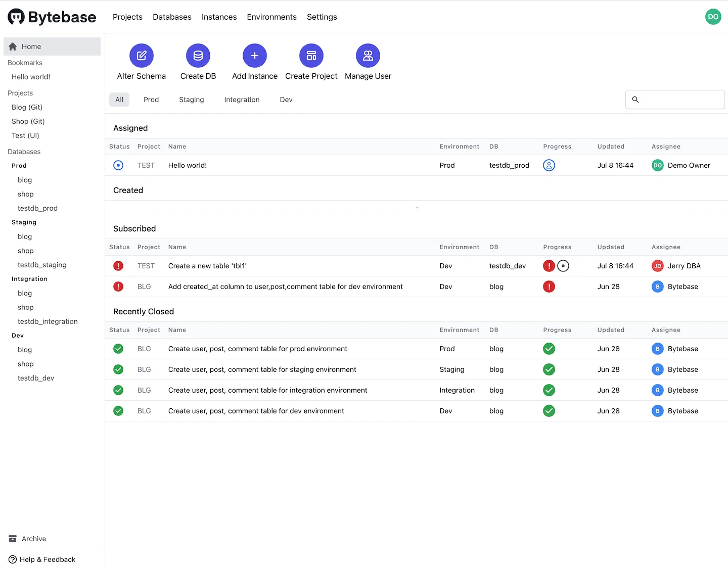The width and height of the screenshot is (728, 568).
Task: Open the Blog (Git) project in sidebar
Action: pyautogui.click(x=27, y=107)
